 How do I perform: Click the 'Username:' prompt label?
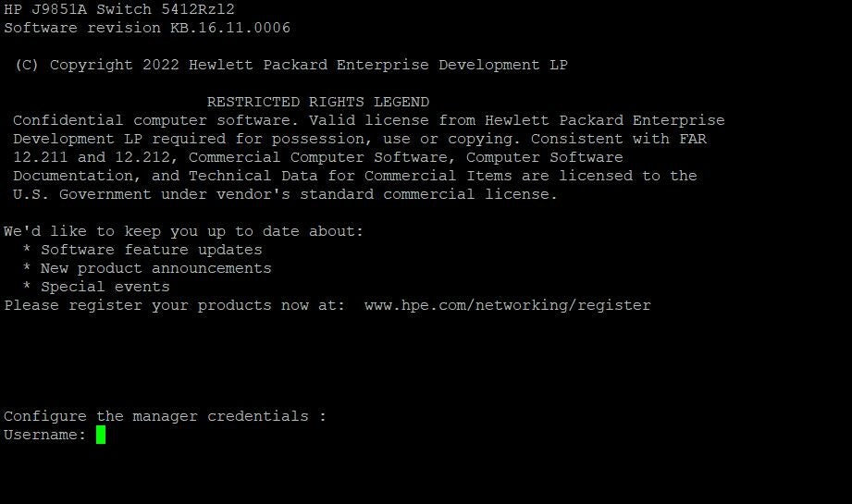click(x=45, y=435)
